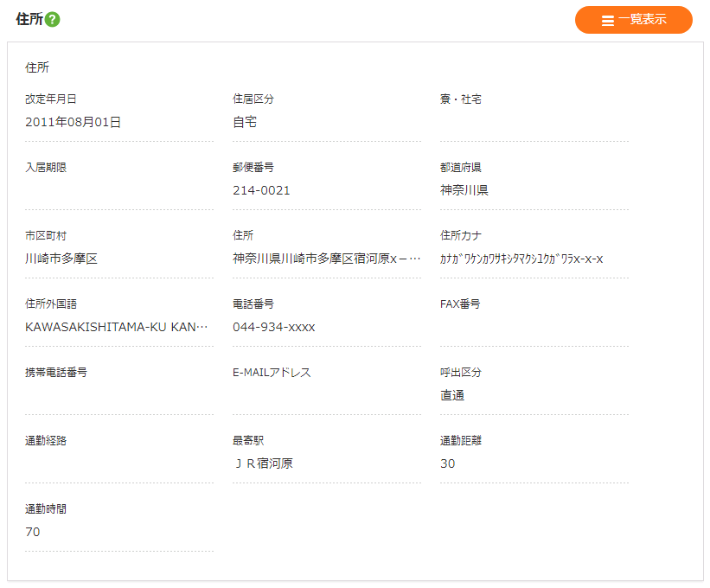Click the 都道府県 field showing 神奈川県
This screenshot has height=588, width=710.
464,190
